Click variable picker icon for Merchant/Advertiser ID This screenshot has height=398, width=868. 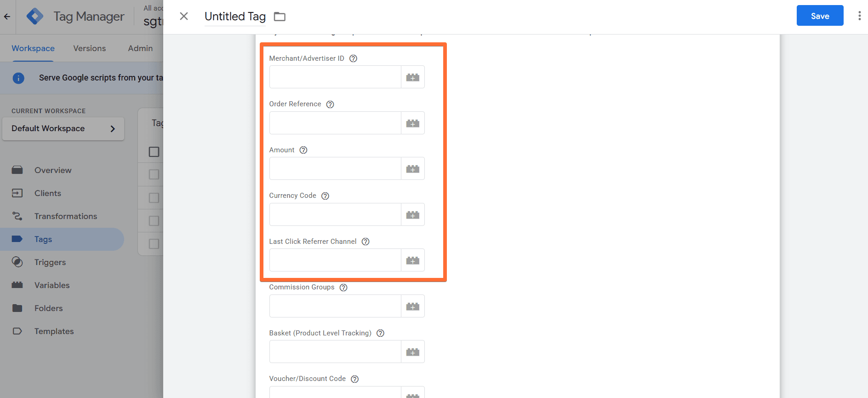click(x=412, y=77)
